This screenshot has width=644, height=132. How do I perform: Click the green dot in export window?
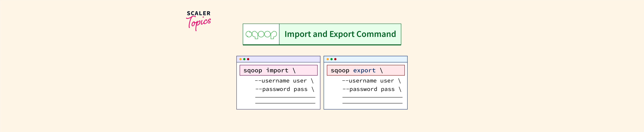pos(331,59)
